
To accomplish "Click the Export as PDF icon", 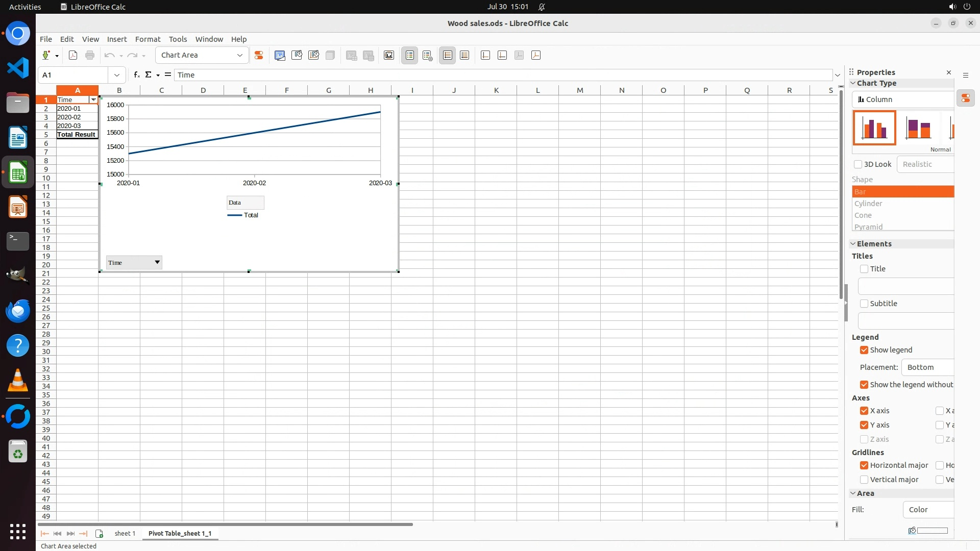I will (73, 56).
